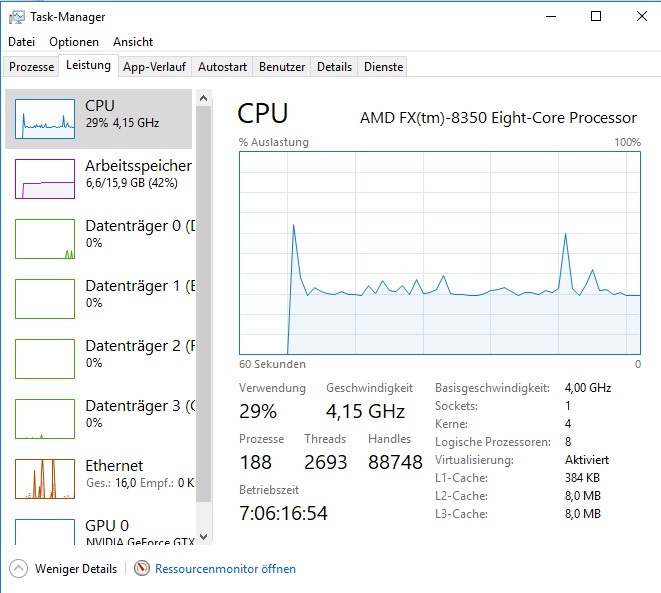
Task: Select the CPU mini graph thumbnail
Action: [45, 119]
